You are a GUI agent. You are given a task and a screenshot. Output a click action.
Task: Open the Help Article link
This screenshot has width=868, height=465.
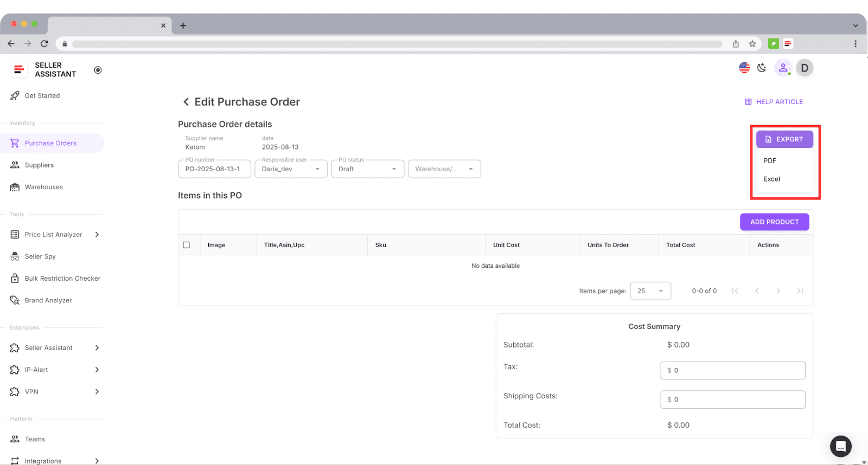(x=774, y=102)
